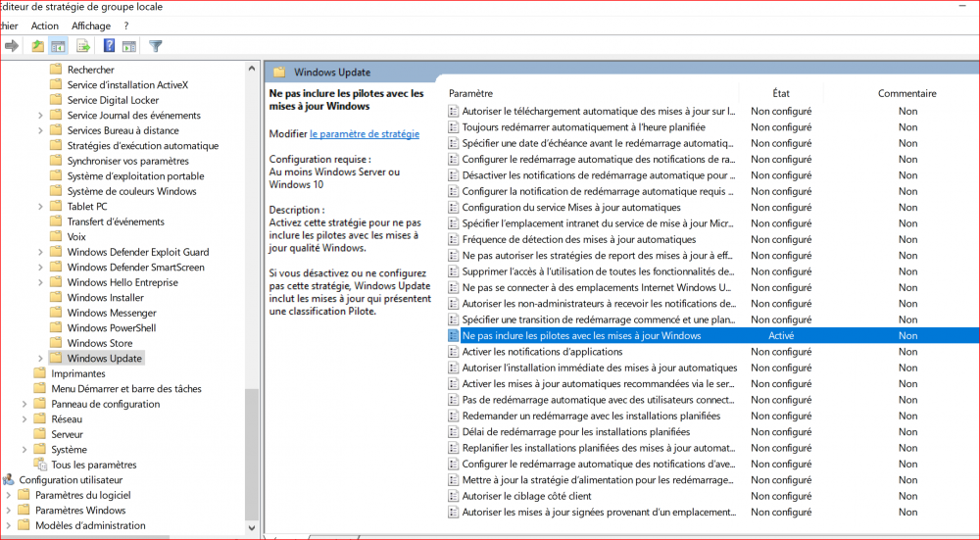The image size is (980, 540).
Task: Click the left tree pane vertical scrollbar
Action: (x=253, y=294)
